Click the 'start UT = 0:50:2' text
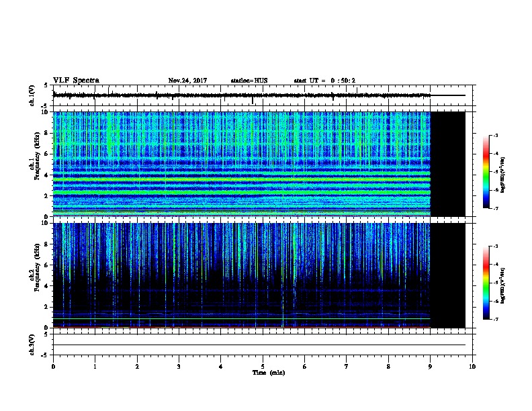This screenshot has height=411, width=532. 324,81
